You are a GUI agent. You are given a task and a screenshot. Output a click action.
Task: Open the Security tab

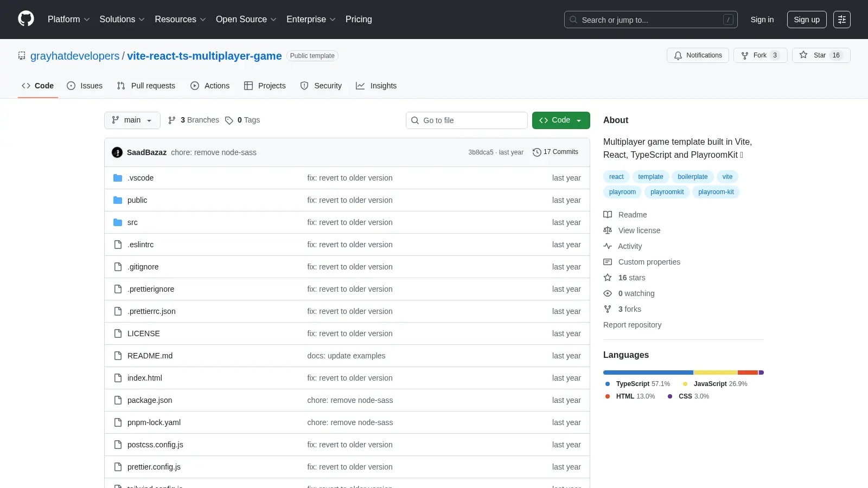point(321,86)
